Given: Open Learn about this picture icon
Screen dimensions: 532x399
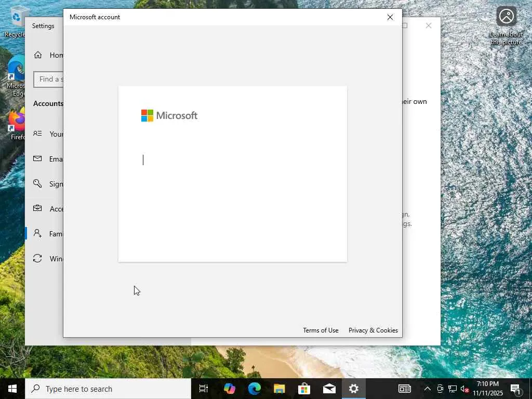Looking at the screenshot, I should pyautogui.click(x=506, y=26).
